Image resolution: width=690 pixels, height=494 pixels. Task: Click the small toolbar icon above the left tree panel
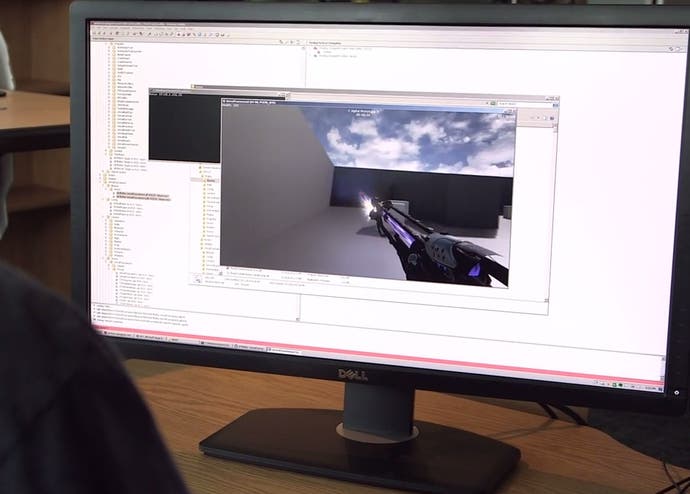[282, 42]
